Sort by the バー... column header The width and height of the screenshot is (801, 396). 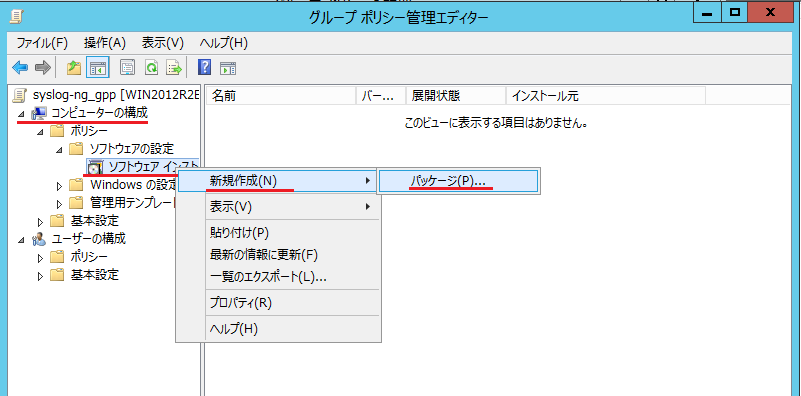pos(381,96)
